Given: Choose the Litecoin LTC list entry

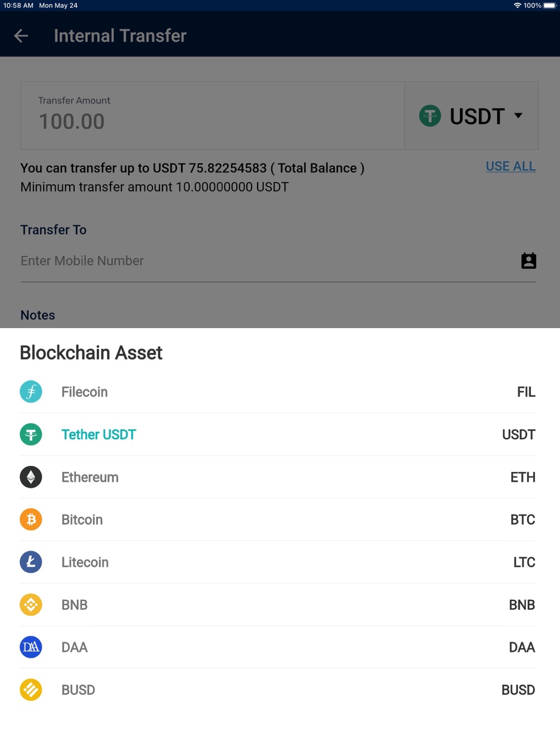Looking at the screenshot, I should (x=278, y=562).
